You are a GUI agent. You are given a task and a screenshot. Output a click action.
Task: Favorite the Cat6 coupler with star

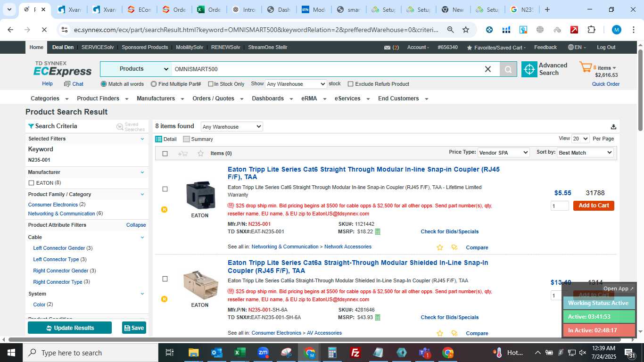(440, 247)
